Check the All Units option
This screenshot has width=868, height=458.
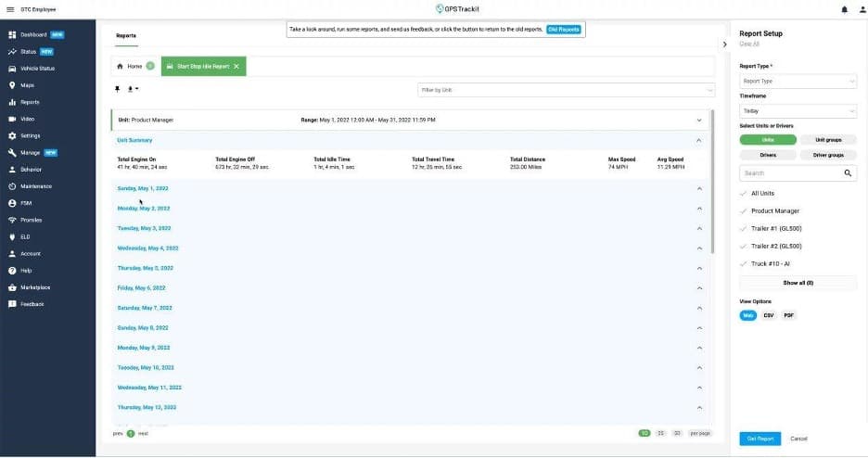762,194
